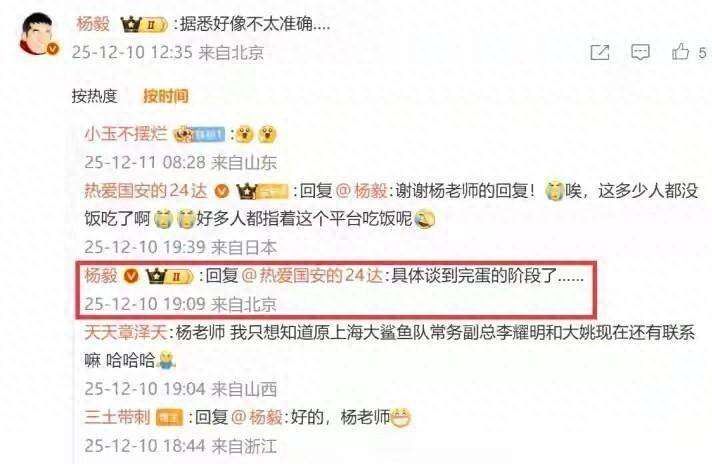Sort comments by 按热度
Image resolution: width=712 pixels, height=464 pixels.
click(x=94, y=96)
